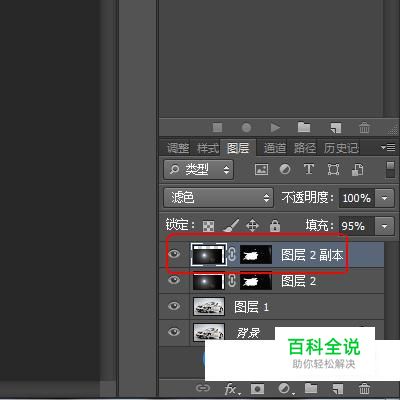
Task: Create new action page icon in Actions panel
Action: tap(335, 127)
